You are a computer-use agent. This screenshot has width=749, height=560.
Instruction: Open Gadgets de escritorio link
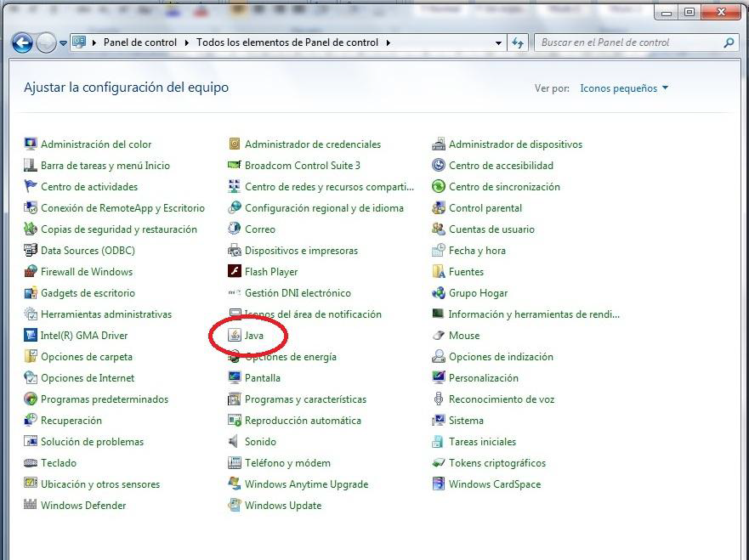(88, 292)
